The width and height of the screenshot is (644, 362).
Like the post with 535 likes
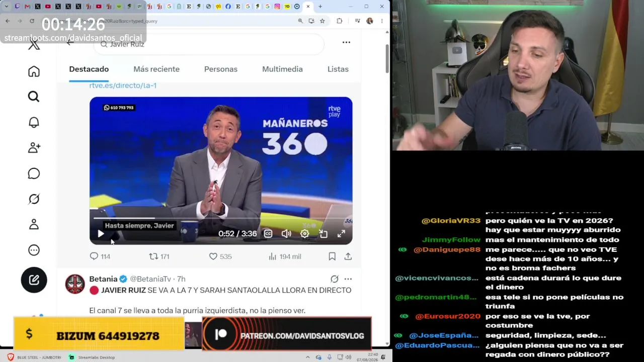(220, 256)
